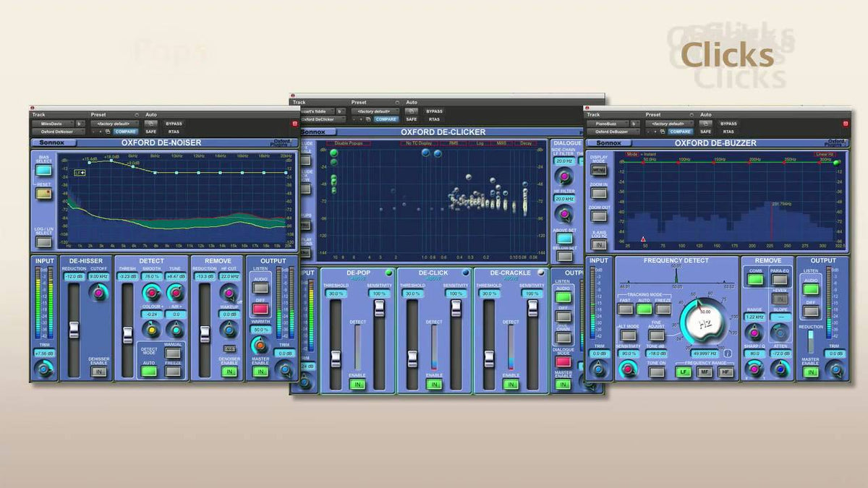Viewport: 868px width, 488px height.
Task: Click the De-Buzzer Zoom Out button
Action: 598,216
